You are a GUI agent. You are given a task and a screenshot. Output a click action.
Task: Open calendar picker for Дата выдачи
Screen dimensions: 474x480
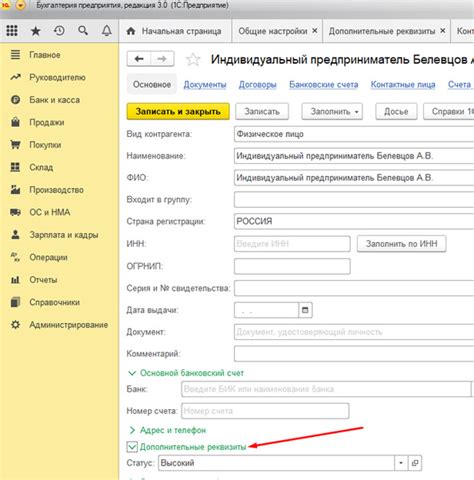305,310
